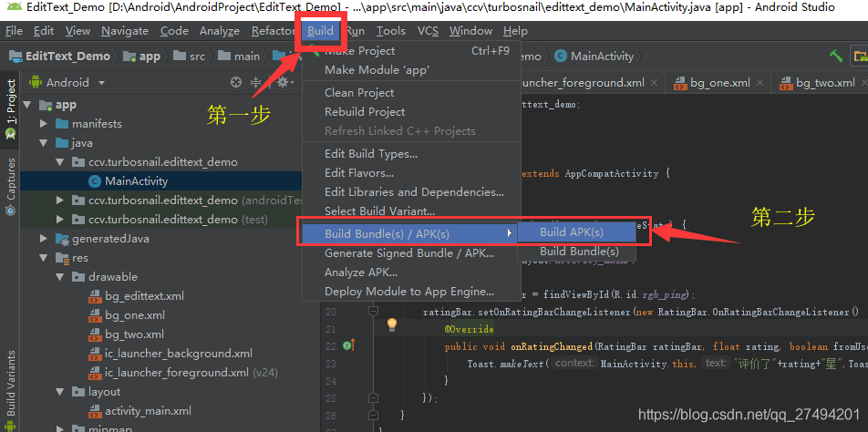Select ic_launcher_background.xml in the tree

[179, 354]
